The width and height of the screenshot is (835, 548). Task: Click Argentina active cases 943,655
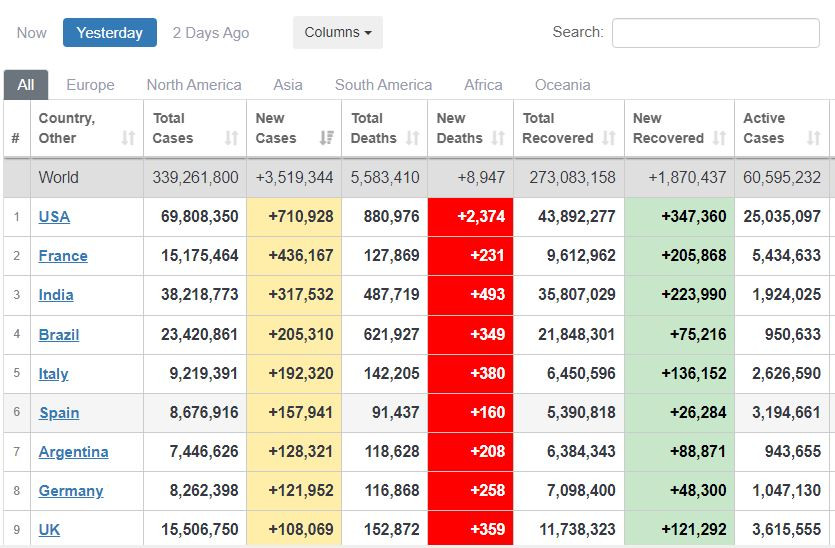coord(793,452)
